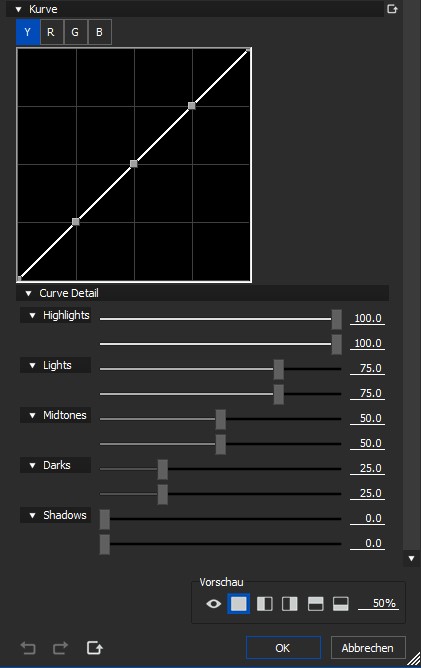421x668 pixels.
Task: Select full preview view icon
Action: coord(239,604)
